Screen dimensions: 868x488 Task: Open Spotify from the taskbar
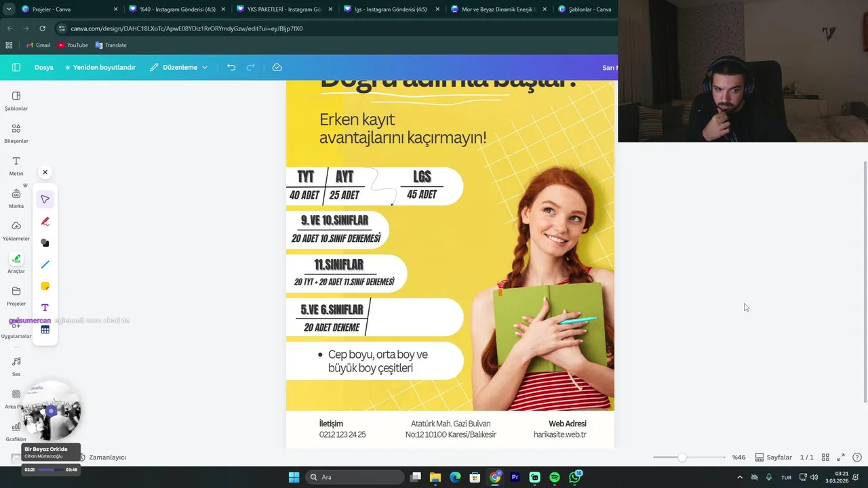(x=555, y=477)
